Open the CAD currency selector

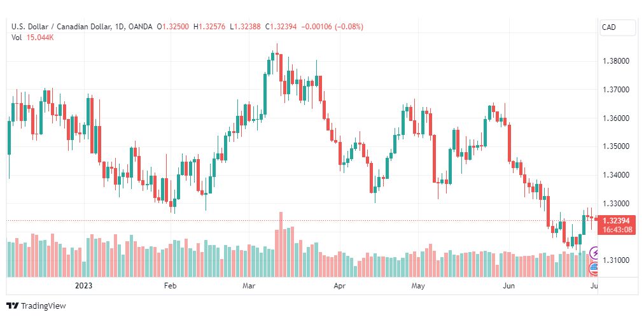coord(617,27)
